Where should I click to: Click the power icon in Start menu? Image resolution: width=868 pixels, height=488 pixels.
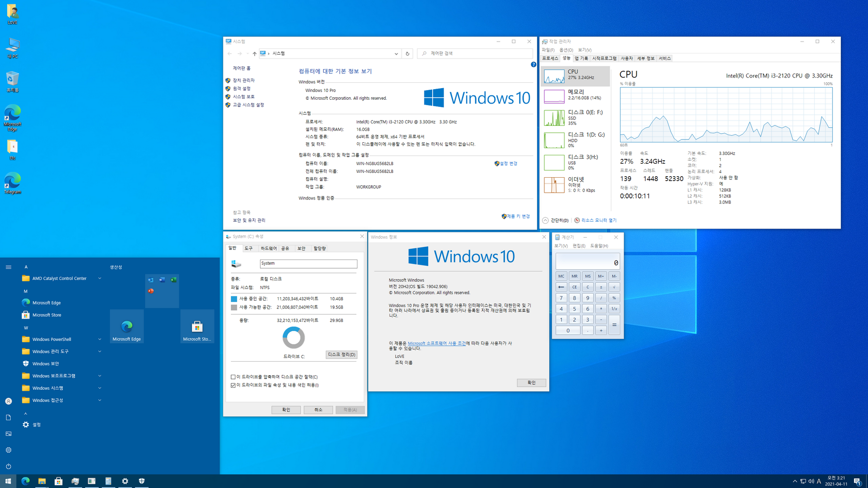coord(8,466)
